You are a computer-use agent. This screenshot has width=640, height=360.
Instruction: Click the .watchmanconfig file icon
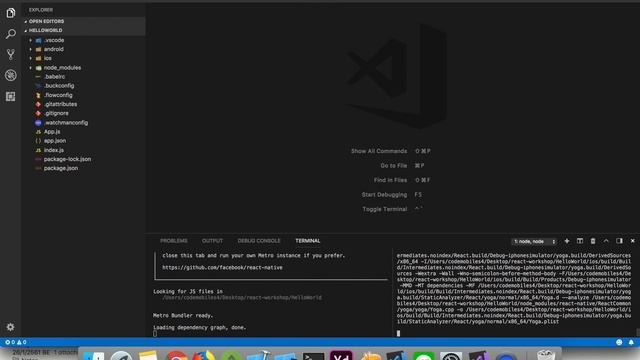pyautogui.click(x=38, y=122)
